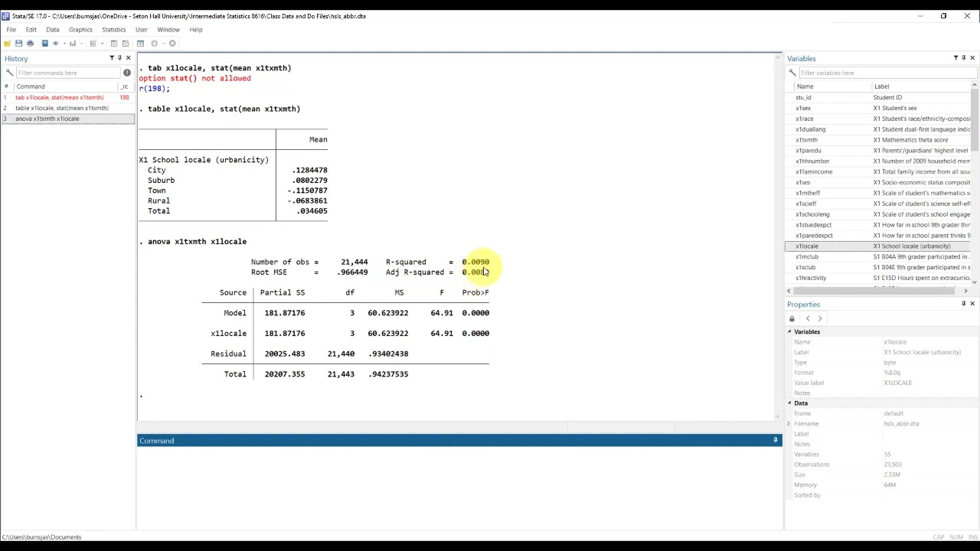Open the Graph icon dropdown arrow
This screenshot has width=980, height=551.
pos(82,43)
